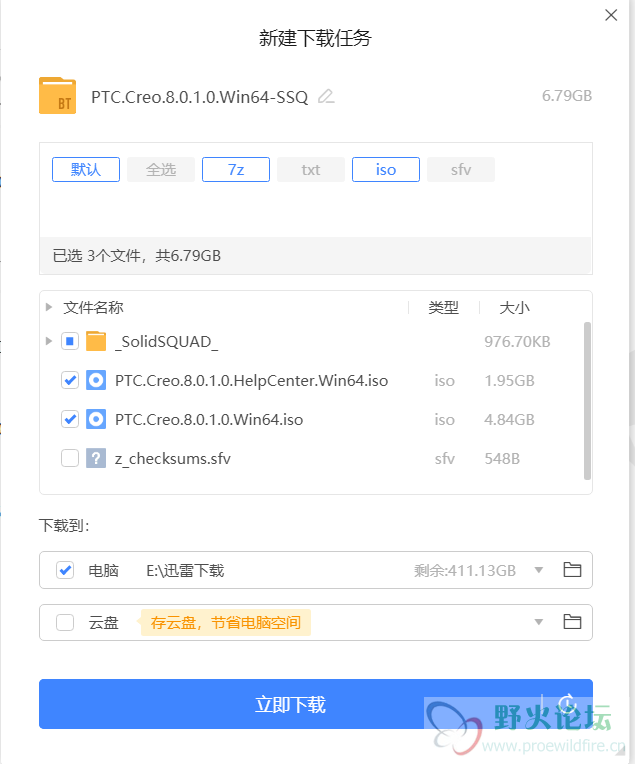Image resolution: width=635 pixels, height=764 pixels.
Task: Uncheck PTC.Creo.8.0.1.0.HelpCenter.Win64.iso
Action: point(70,380)
